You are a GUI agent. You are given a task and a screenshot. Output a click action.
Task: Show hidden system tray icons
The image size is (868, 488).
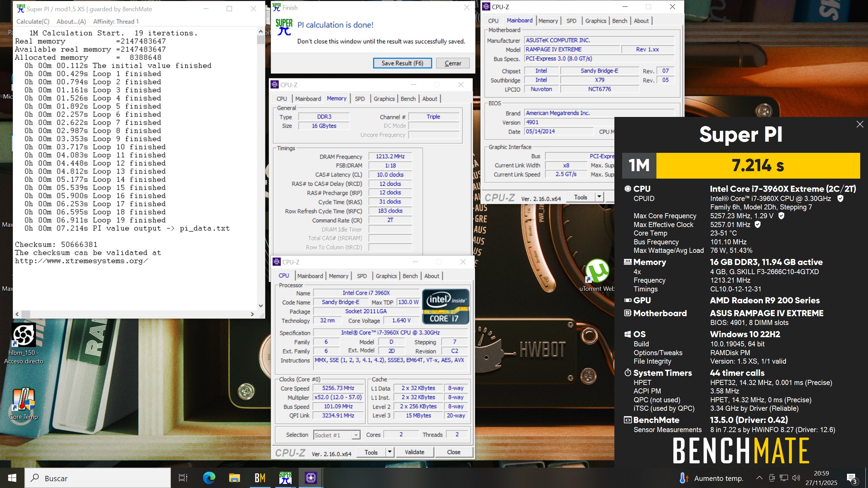(x=759, y=478)
